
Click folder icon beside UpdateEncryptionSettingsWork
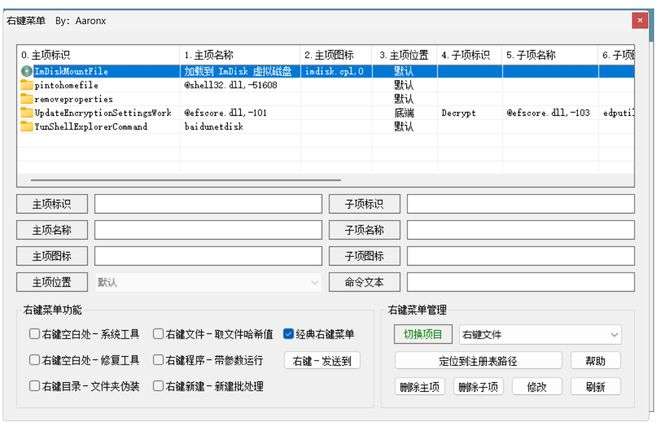pyautogui.click(x=27, y=112)
